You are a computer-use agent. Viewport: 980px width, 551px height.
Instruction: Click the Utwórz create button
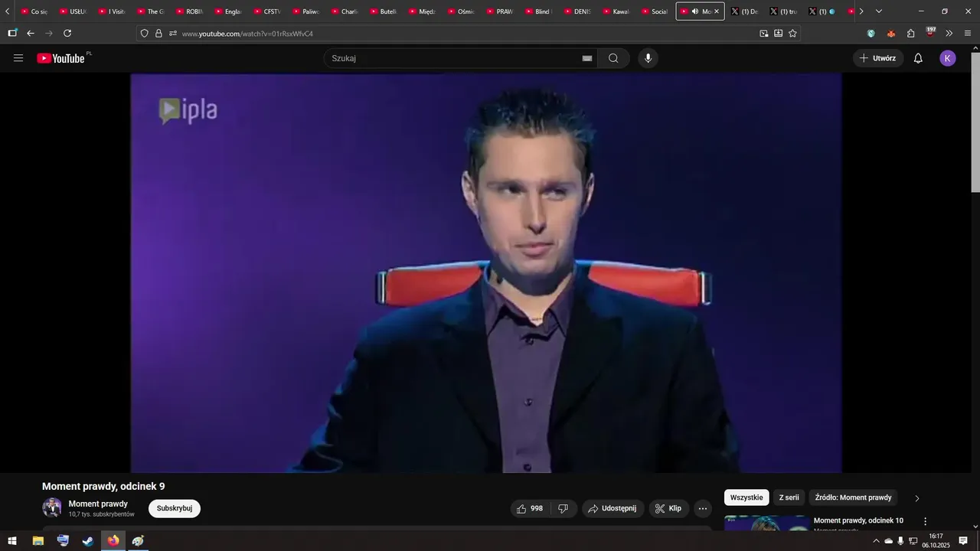pos(878,58)
